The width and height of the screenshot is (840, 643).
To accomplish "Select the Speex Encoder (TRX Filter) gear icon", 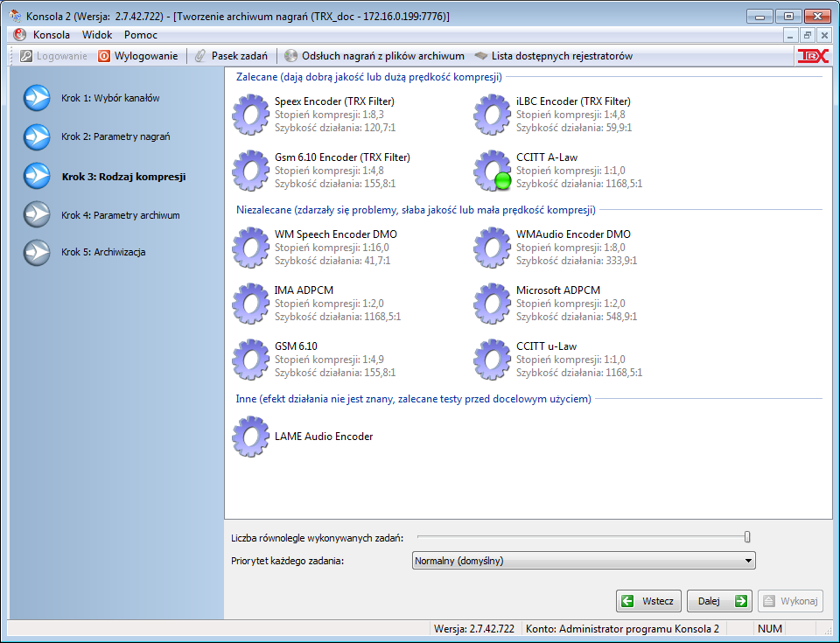I will (x=251, y=115).
